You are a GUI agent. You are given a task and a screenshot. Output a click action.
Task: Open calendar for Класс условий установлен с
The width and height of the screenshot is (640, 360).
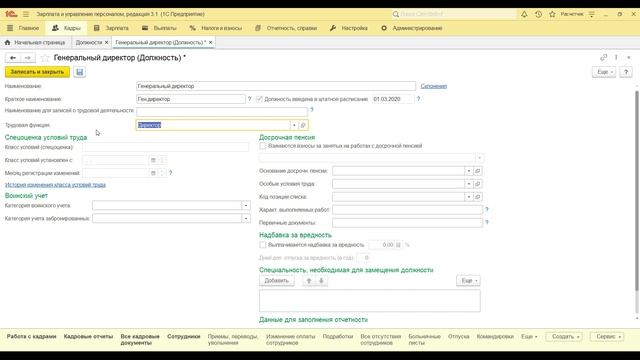click(x=153, y=160)
